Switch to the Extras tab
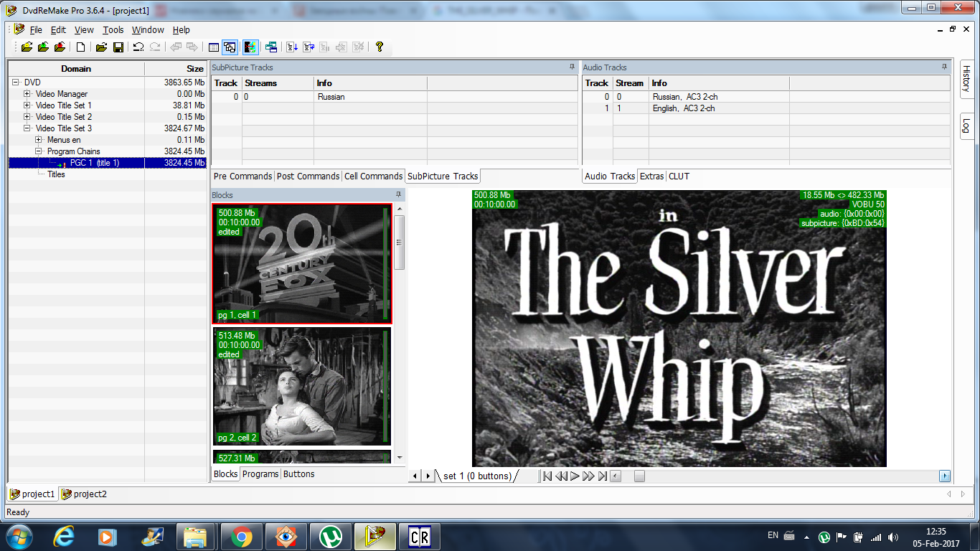This screenshot has width=980, height=551. pos(651,176)
